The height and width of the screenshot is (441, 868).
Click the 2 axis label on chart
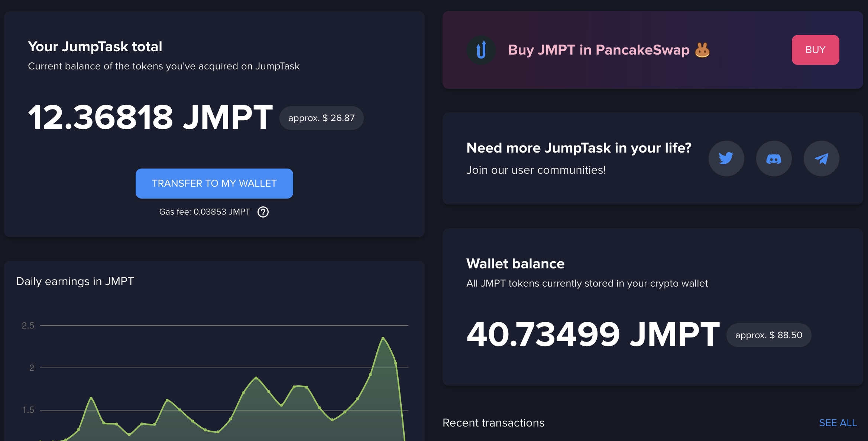click(x=32, y=368)
